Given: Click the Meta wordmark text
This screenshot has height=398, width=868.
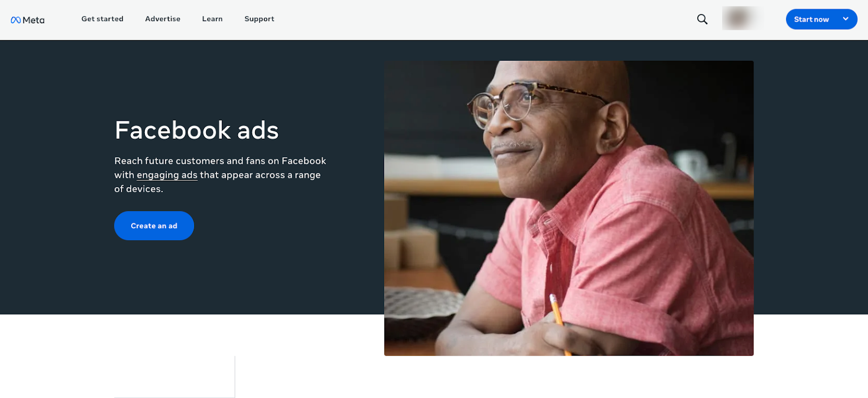Looking at the screenshot, I should (34, 20).
